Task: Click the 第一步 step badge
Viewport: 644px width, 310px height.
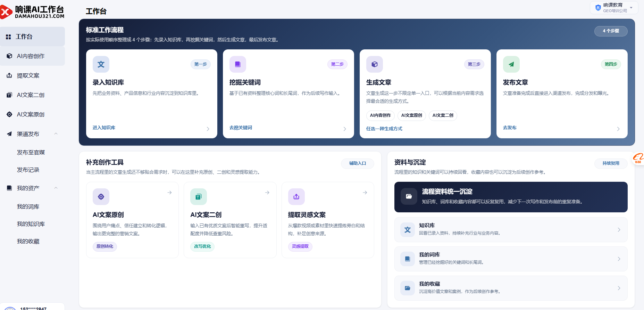Action: [200, 64]
